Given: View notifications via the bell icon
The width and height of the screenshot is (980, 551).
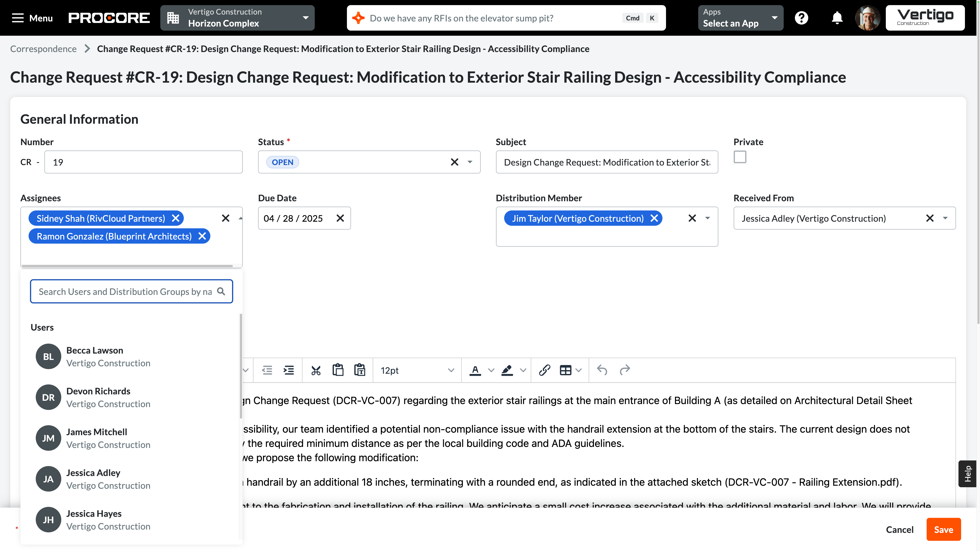Looking at the screenshot, I should (x=837, y=18).
